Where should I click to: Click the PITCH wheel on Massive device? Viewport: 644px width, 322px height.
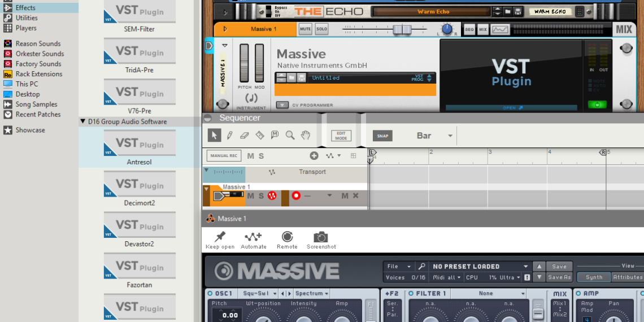(245, 63)
